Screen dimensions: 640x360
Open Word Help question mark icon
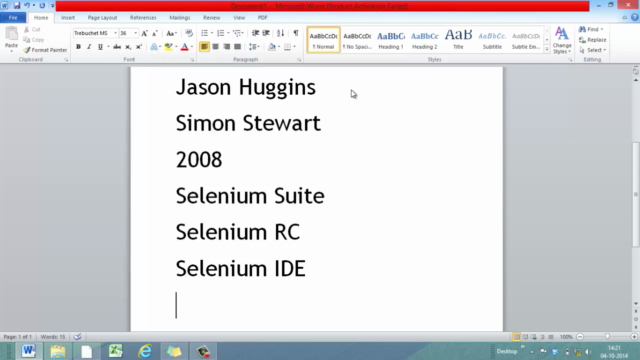pyautogui.click(x=634, y=18)
